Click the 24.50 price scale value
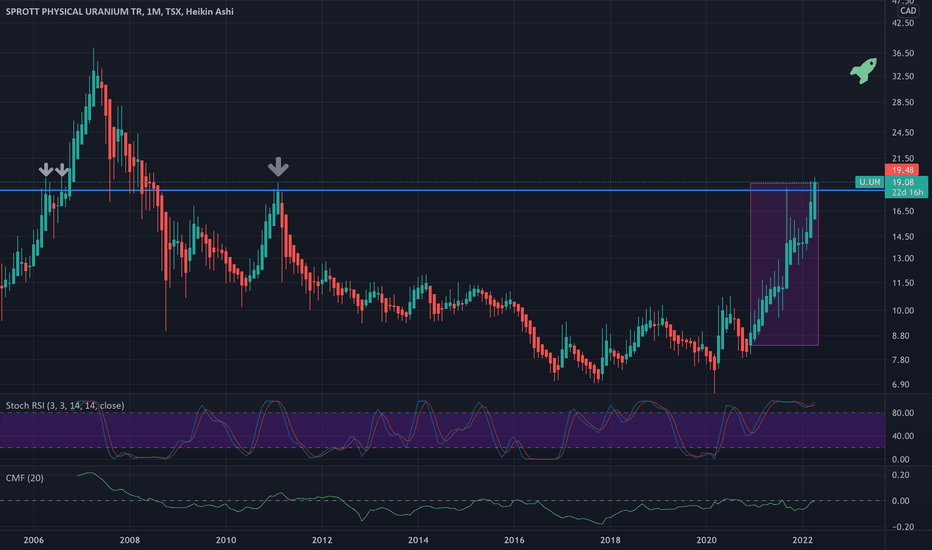Viewport: 932px width, 550px height. (x=903, y=133)
